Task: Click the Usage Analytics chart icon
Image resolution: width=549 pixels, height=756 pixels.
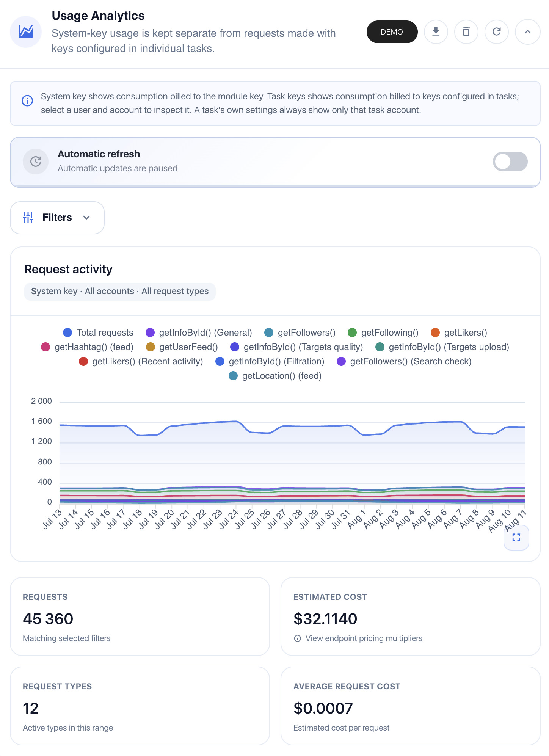Action: tap(26, 32)
